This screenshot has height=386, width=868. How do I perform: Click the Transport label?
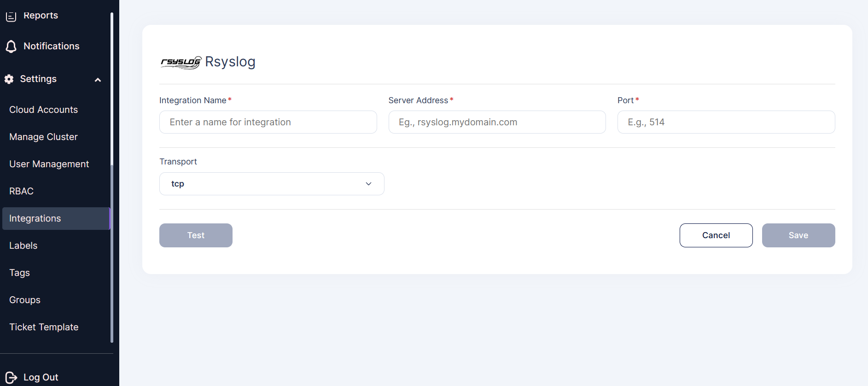pos(178,162)
